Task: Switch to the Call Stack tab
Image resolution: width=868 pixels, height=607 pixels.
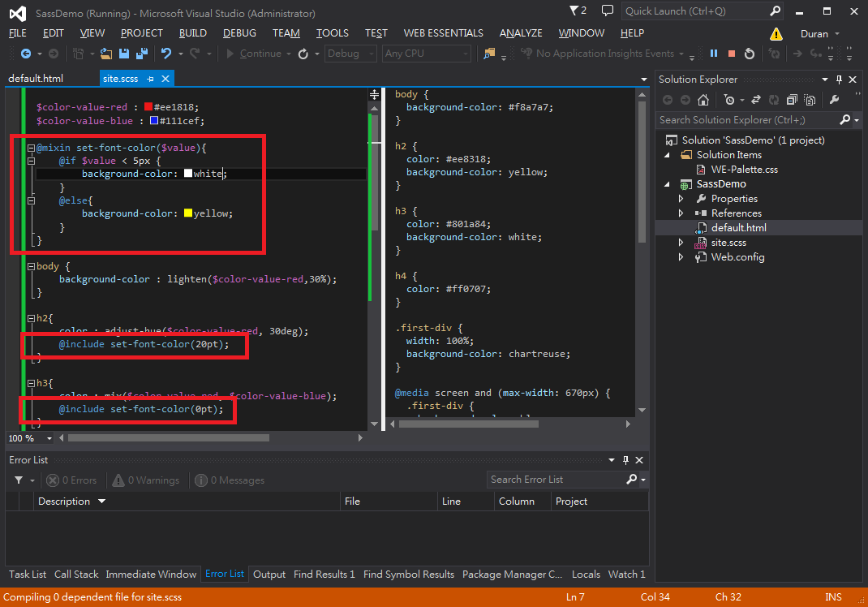Action: [76, 575]
